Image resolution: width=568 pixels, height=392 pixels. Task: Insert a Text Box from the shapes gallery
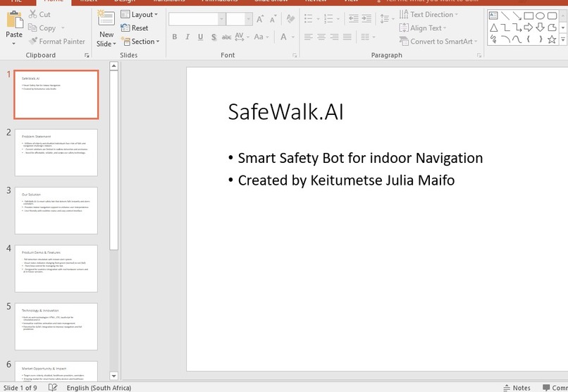493,16
